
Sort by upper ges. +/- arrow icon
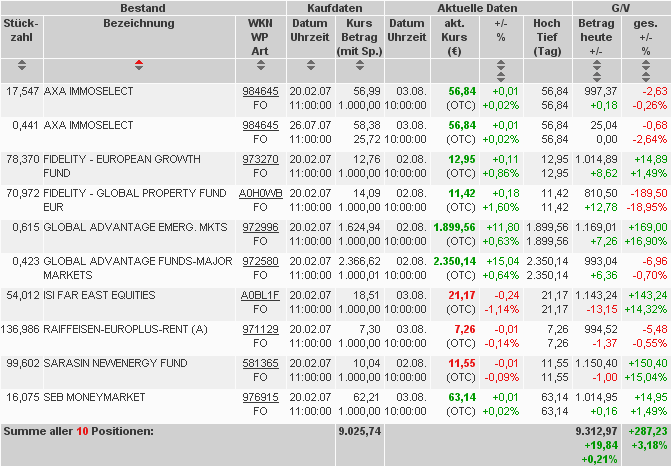click(646, 65)
